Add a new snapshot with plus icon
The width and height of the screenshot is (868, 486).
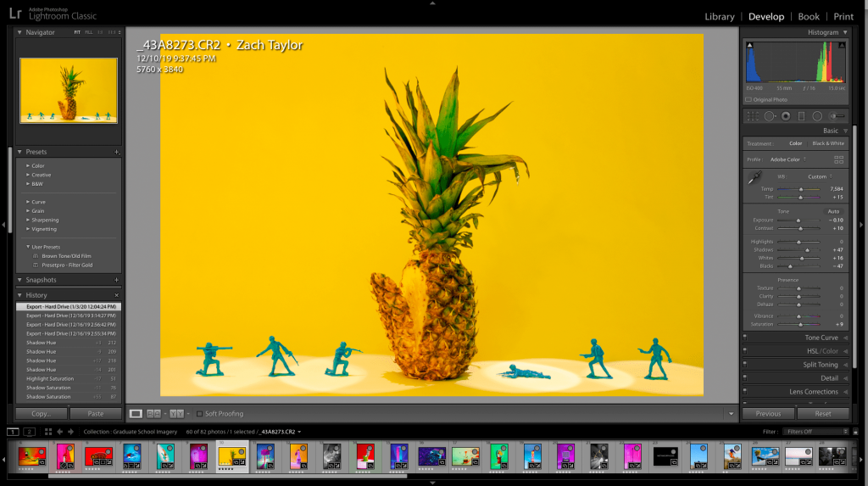[117, 280]
